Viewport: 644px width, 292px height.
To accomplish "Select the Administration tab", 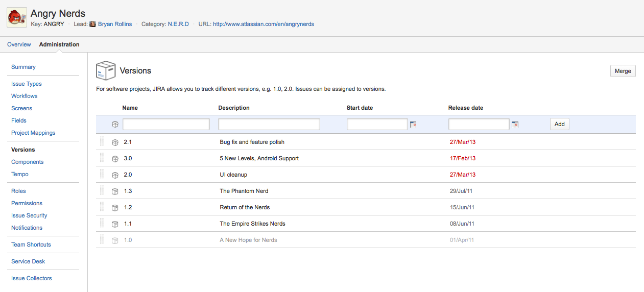I will click(59, 44).
